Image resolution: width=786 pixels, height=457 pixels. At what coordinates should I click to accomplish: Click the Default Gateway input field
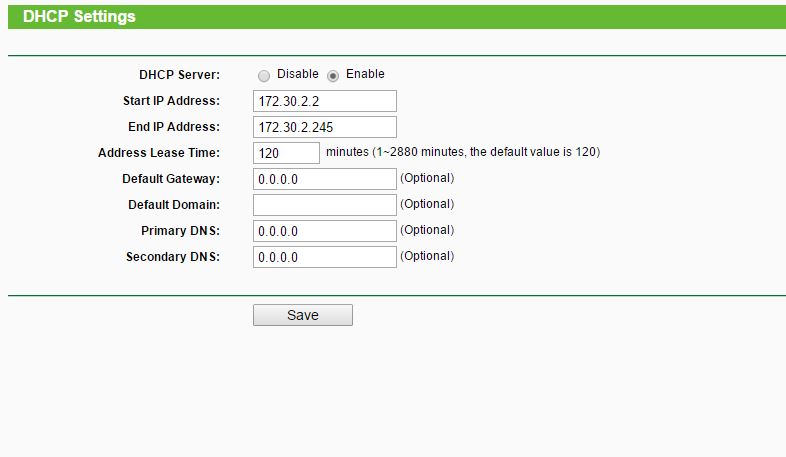(325, 179)
